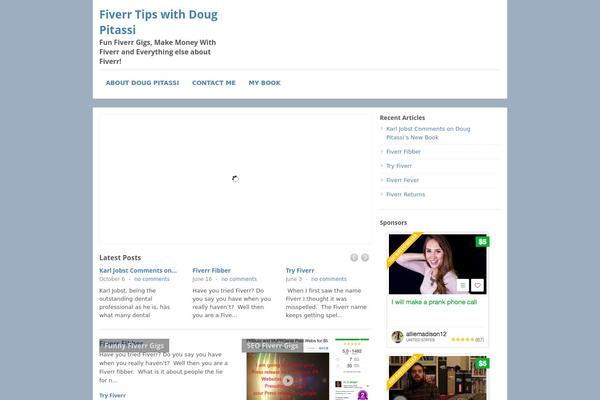This screenshot has width=600, height=400.
Task: Open the Fiverr Fibber recent article link
Action: 403,152
